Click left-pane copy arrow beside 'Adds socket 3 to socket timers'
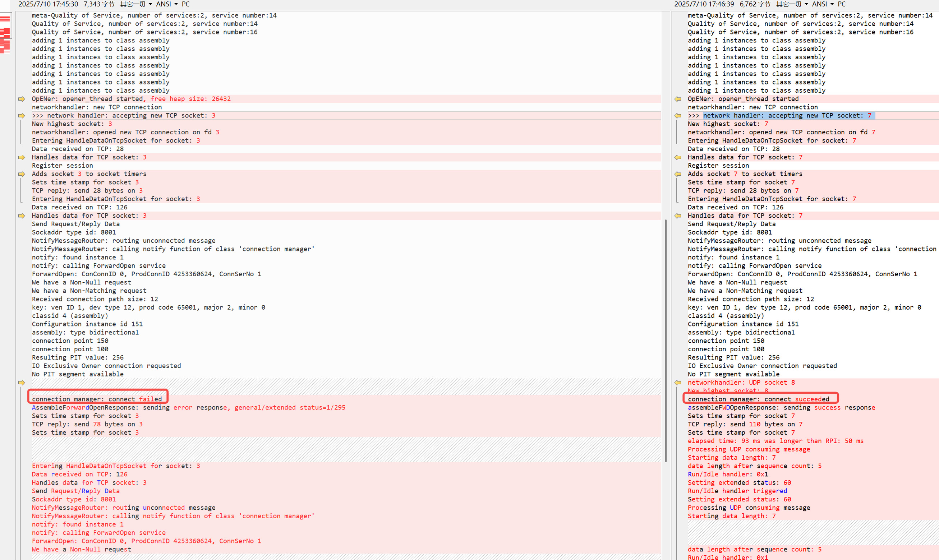 pos(22,174)
